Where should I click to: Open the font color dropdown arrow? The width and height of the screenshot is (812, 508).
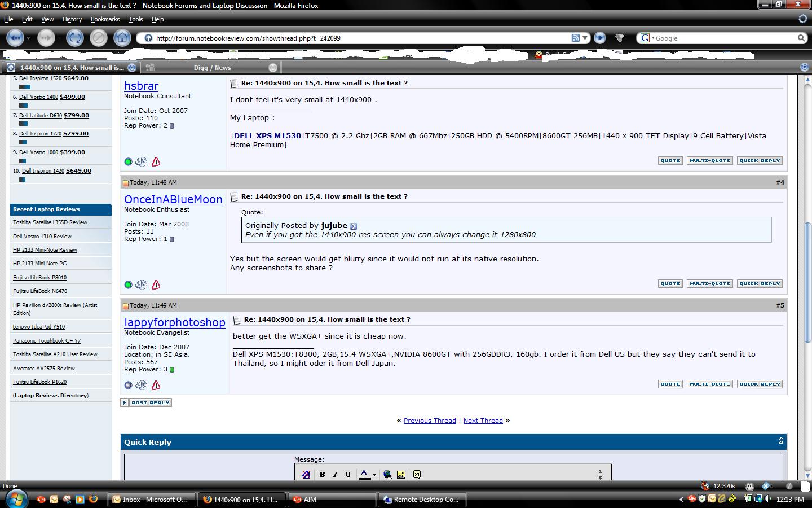(374, 475)
